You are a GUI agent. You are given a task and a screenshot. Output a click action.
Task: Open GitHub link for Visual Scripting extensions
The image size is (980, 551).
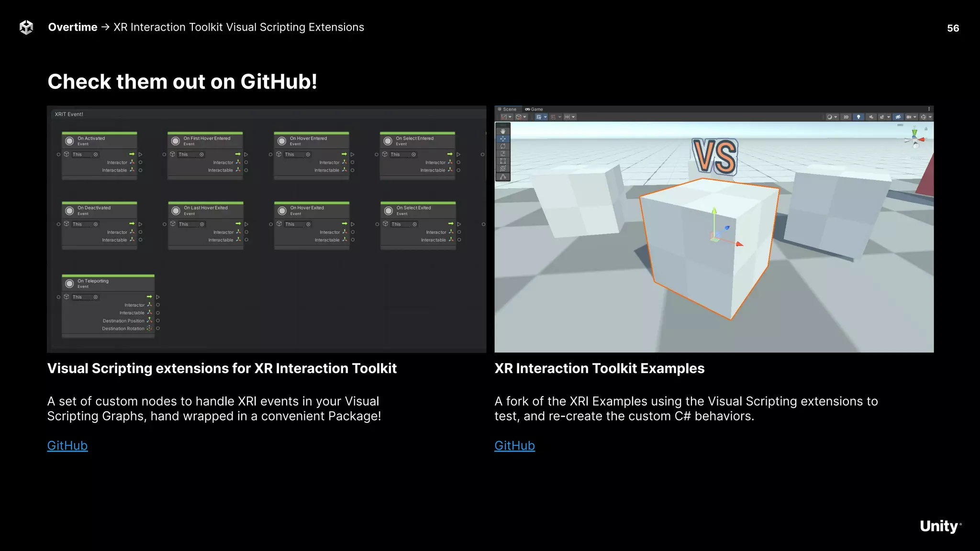(67, 445)
